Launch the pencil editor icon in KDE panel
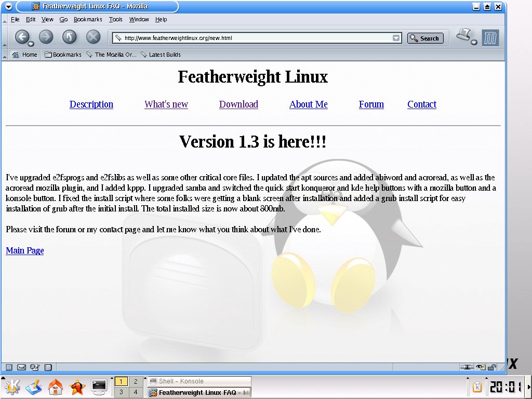 (33, 387)
